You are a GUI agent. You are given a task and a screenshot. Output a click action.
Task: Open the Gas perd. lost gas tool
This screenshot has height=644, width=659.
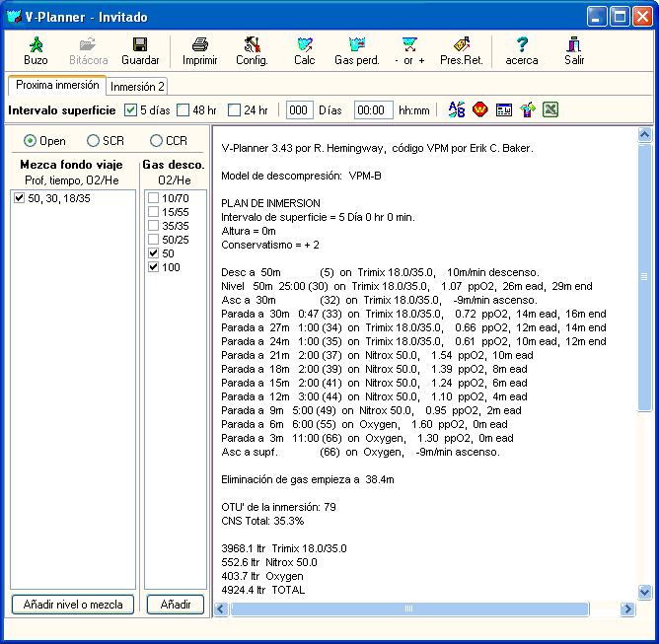[x=357, y=51]
